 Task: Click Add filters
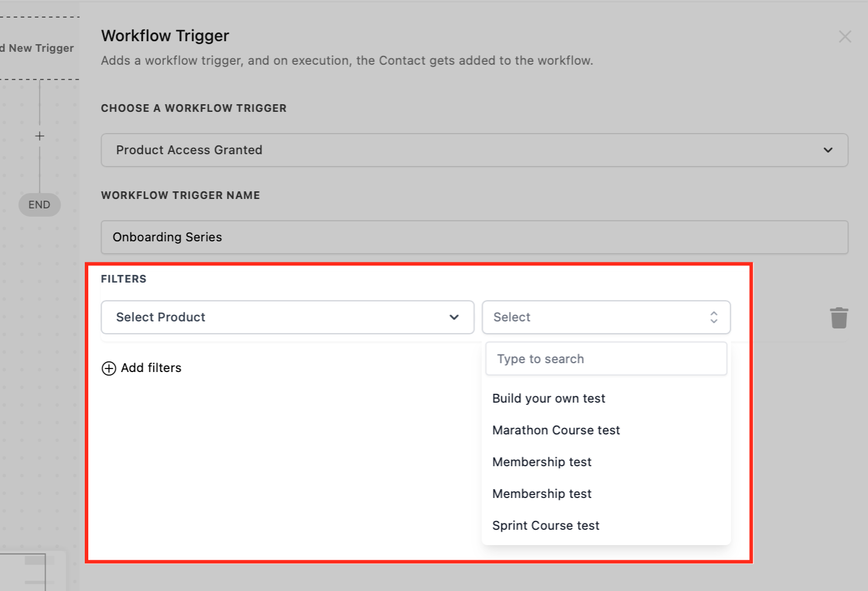(x=142, y=368)
